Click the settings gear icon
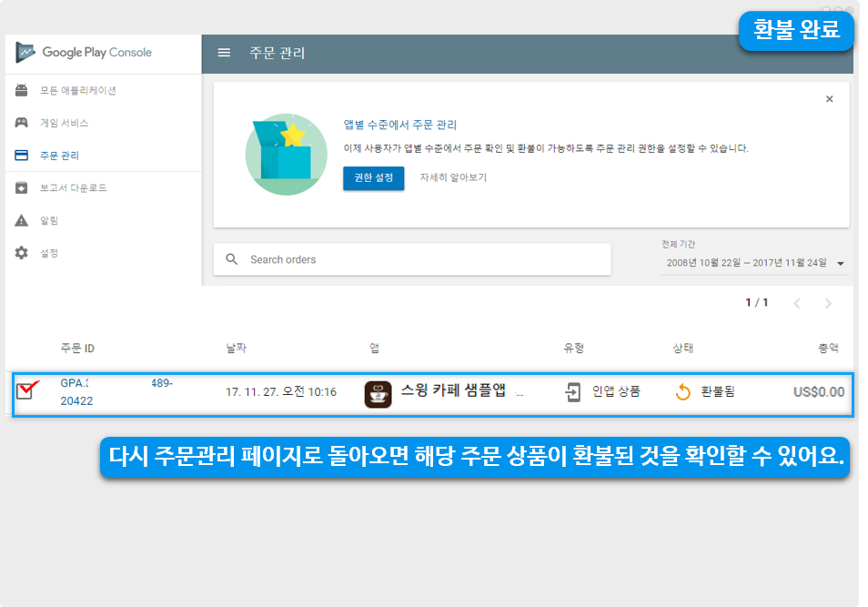Viewport: 868px width, 607px height. (22, 253)
